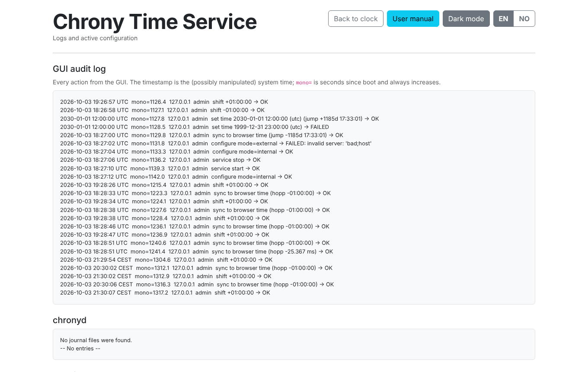Viewport: 588px width, 372px height.
Task: Open the User manual
Action: [413, 19]
